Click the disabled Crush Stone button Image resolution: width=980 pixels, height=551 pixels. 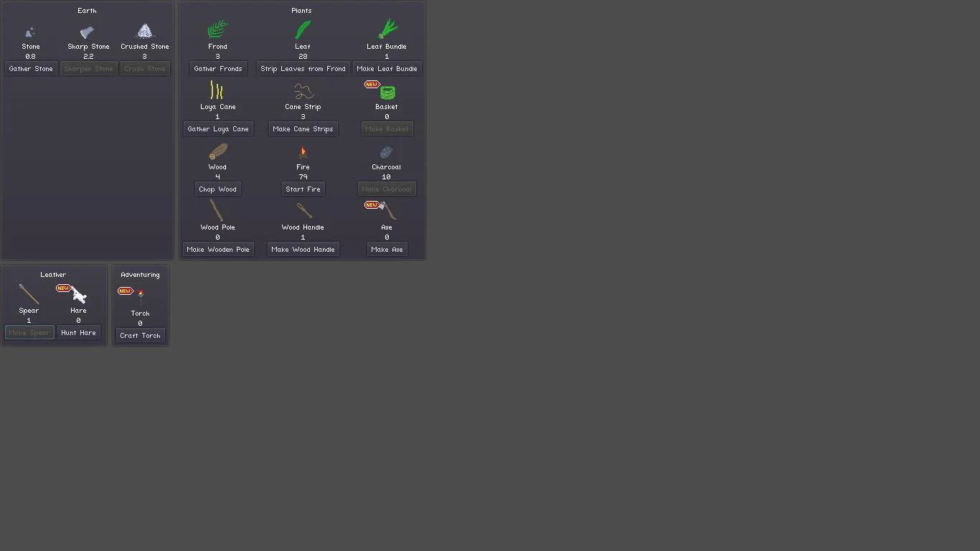click(x=145, y=69)
